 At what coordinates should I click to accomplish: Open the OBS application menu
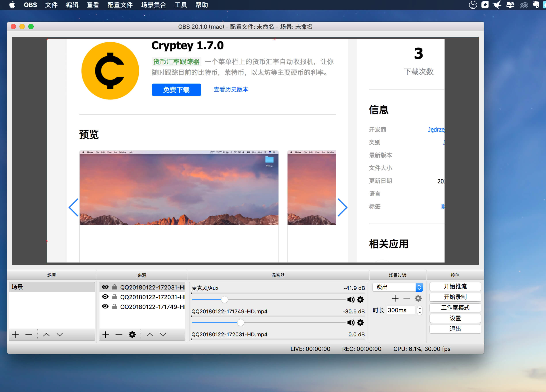30,5
